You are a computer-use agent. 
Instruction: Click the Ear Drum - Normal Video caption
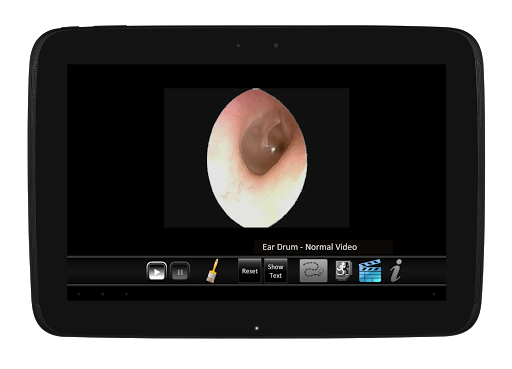coord(309,247)
